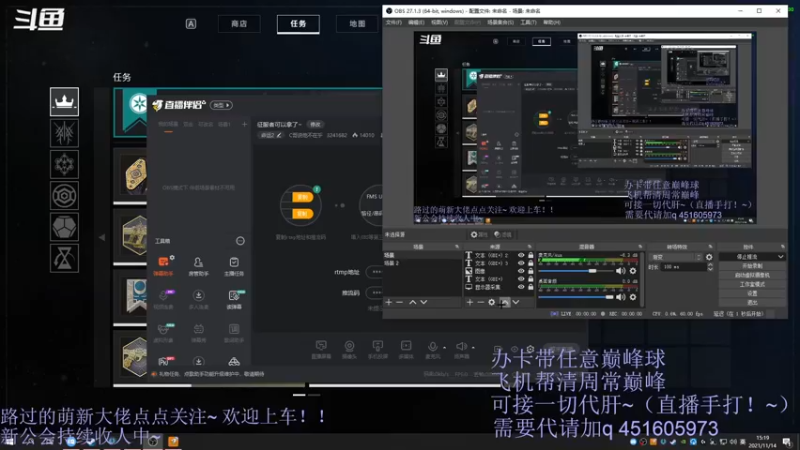Click the OBS preview canvas
This screenshot has height=450, width=800.
pyautogui.click(x=585, y=128)
